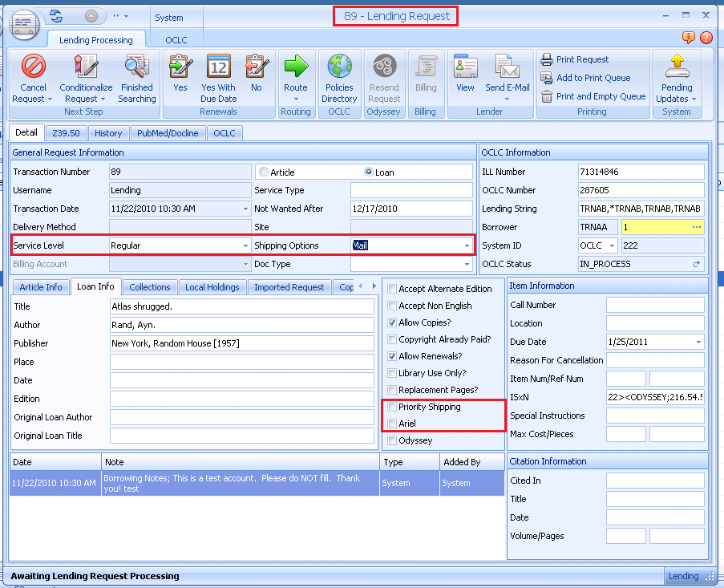Viewport: 724px width, 588px height.
Task: Click Add to Print Queue
Action: tap(593, 78)
